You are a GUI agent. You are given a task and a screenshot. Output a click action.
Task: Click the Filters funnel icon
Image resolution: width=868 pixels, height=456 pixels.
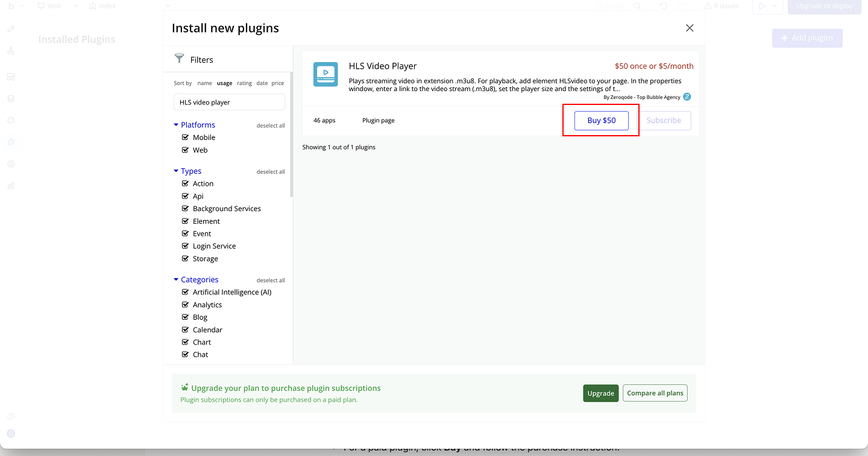[179, 59]
